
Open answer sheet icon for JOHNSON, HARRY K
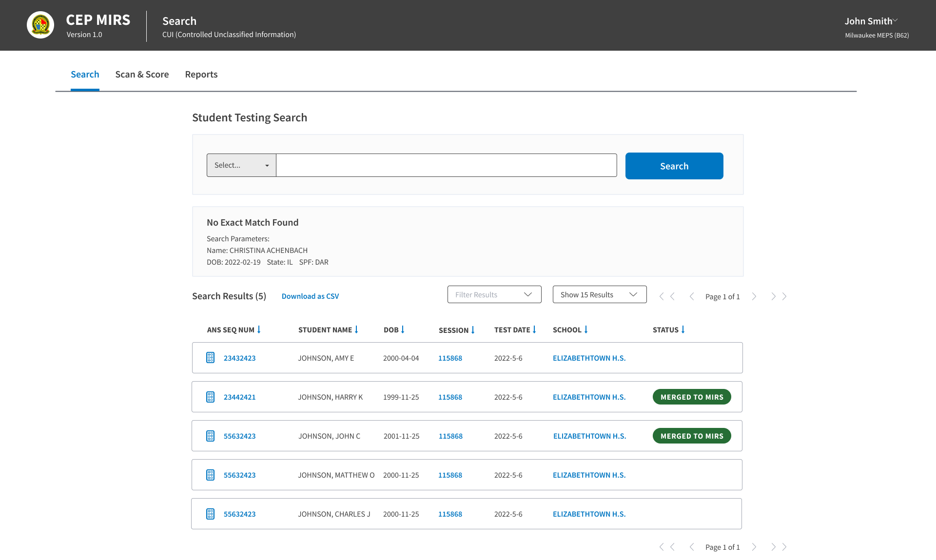coord(210,397)
